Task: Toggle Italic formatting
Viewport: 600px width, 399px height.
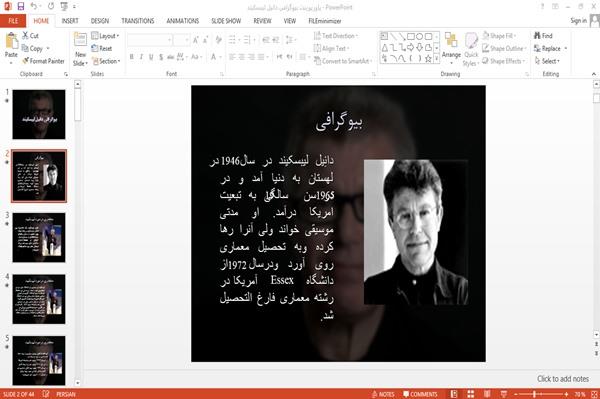Action: pos(141,57)
